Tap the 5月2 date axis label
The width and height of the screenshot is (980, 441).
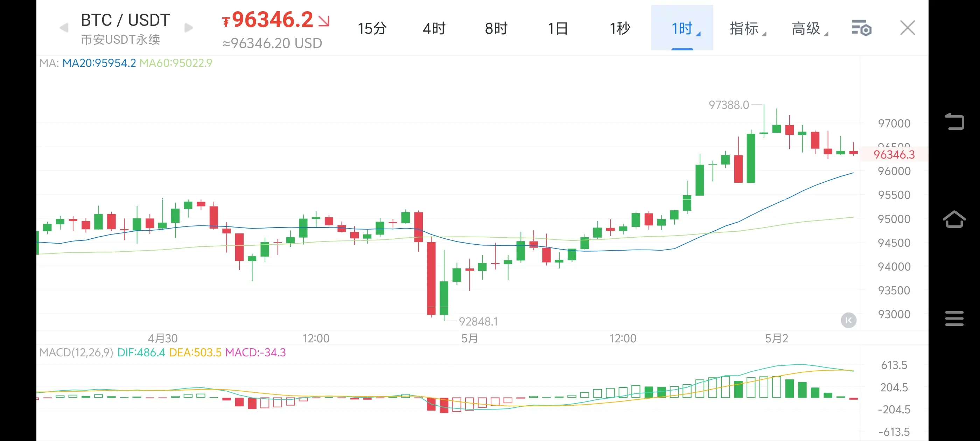click(x=776, y=338)
